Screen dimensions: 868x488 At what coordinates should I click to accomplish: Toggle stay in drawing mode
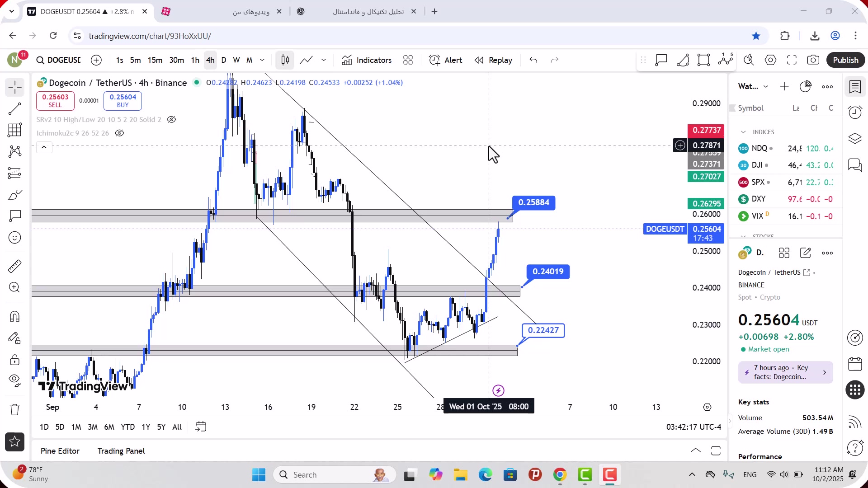click(x=15, y=338)
